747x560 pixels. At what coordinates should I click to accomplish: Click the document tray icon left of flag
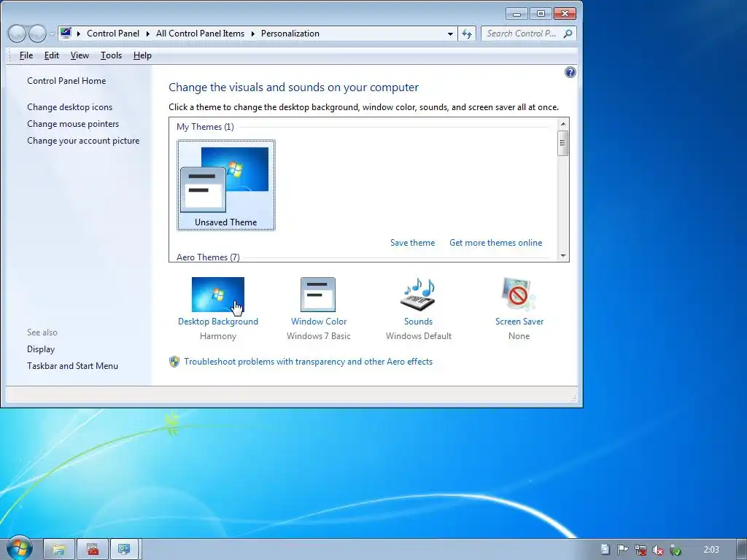pos(605,550)
